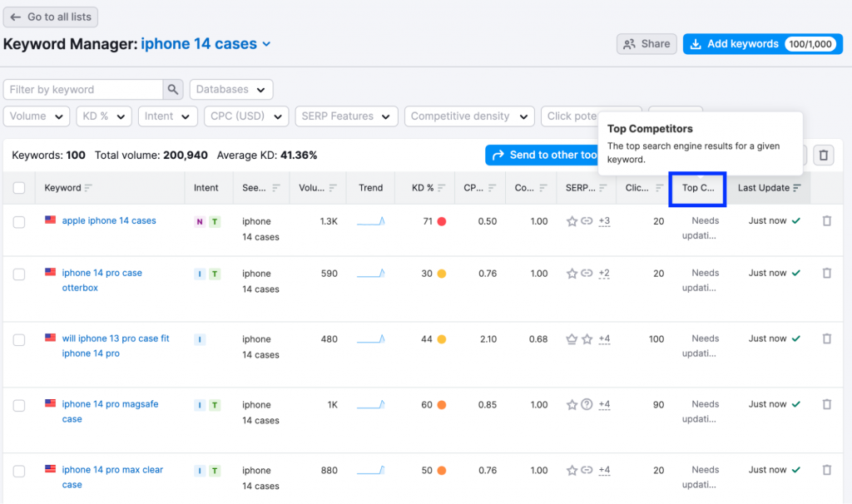
Task: Click volume value 1.3K in first row
Action: [x=329, y=221]
